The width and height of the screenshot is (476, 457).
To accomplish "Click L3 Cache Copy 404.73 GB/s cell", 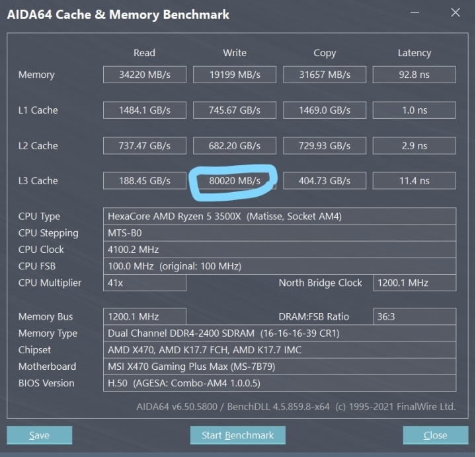I will coord(325,181).
